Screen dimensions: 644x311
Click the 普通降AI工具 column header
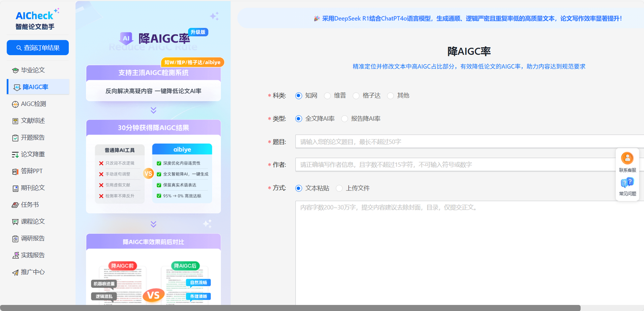tap(120, 150)
